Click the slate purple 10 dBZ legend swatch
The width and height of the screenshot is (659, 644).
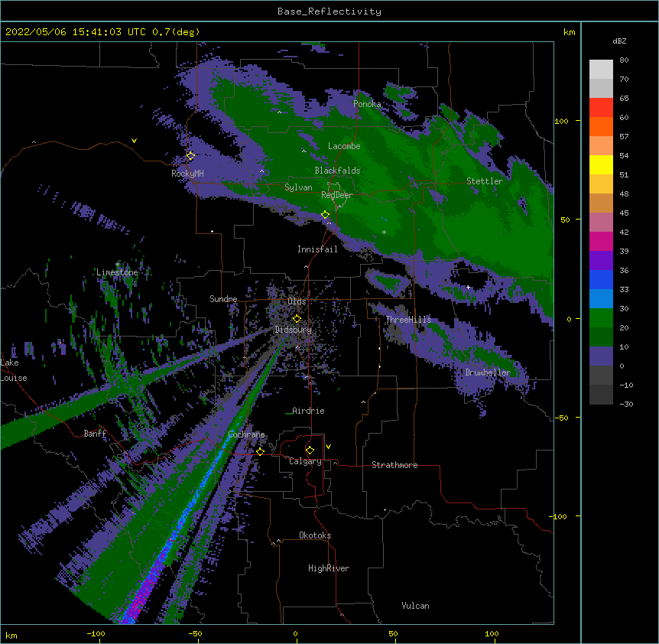[601, 356]
